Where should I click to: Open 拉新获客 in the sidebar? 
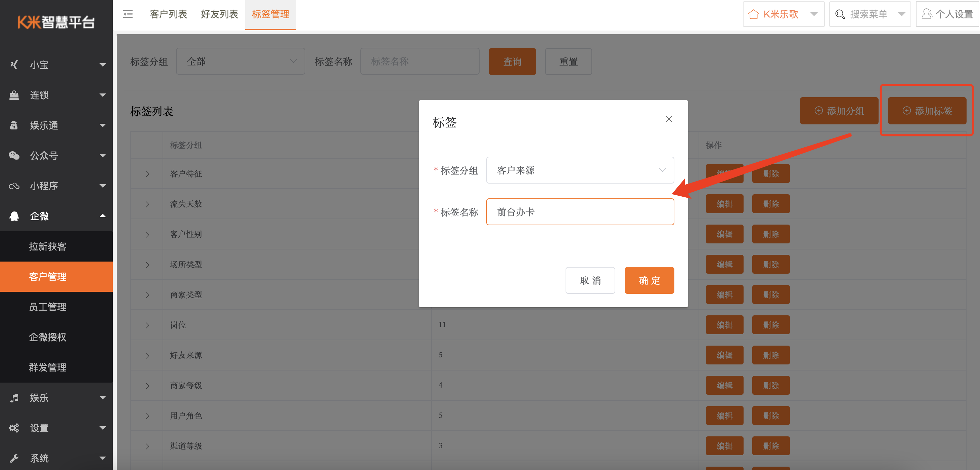click(56, 246)
